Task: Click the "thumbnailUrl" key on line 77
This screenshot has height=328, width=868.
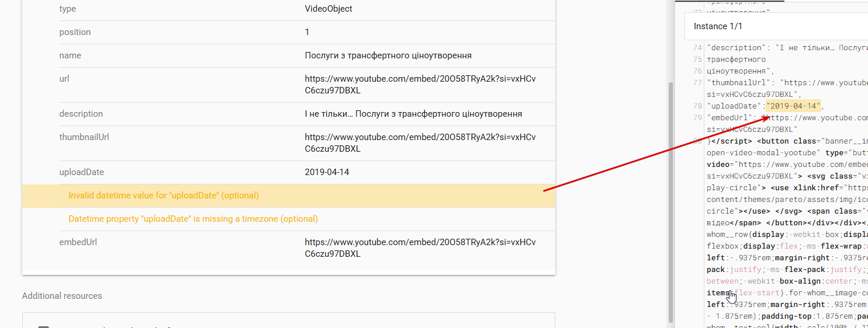Action: 739,82
